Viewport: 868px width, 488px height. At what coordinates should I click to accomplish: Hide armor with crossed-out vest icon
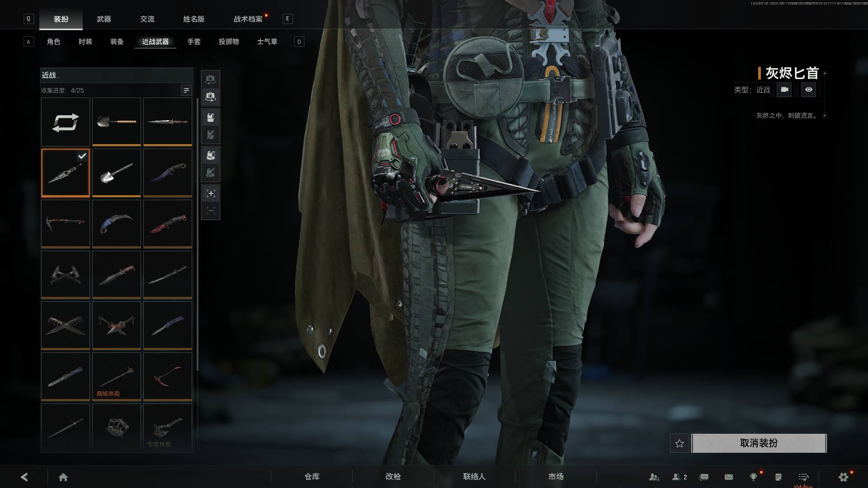(211, 135)
